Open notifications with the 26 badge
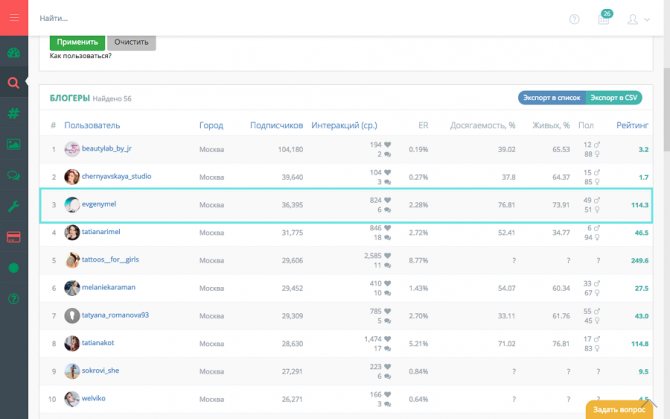Screen dimensions: 670x419 coord(603,19)
